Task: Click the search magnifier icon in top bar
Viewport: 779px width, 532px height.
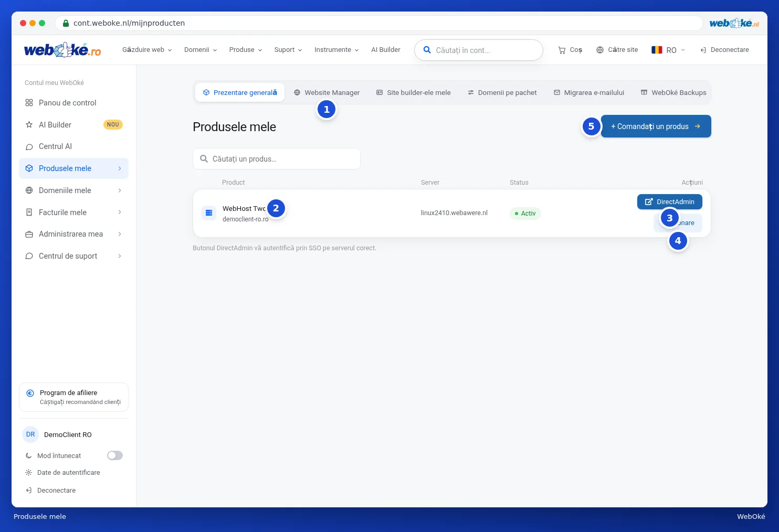Action: (x=427, y=50)
